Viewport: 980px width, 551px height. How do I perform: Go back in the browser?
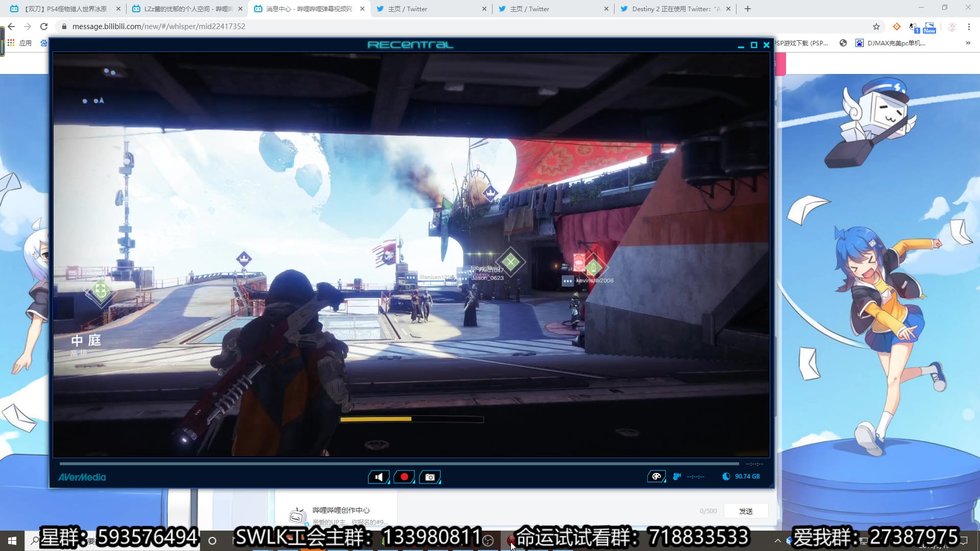pos(11,27)
